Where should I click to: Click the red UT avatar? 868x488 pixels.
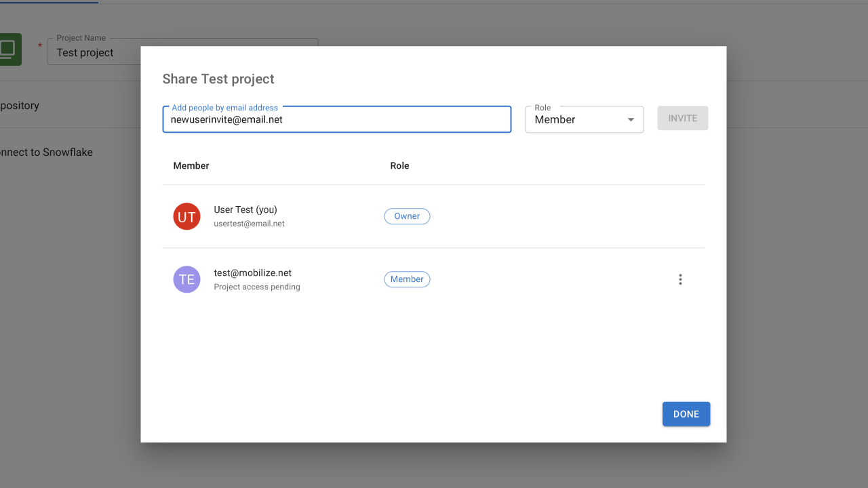click(x=186, y=216)
